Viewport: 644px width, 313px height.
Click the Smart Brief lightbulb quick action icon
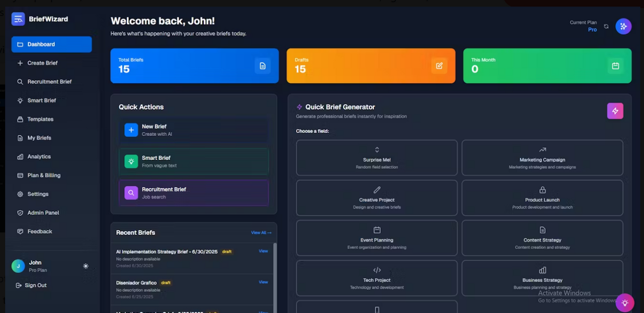[131, 161]
